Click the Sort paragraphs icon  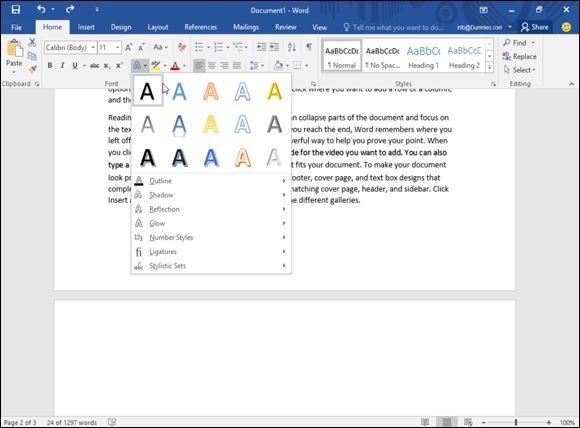pyautogui.click(x=291, y=47)
